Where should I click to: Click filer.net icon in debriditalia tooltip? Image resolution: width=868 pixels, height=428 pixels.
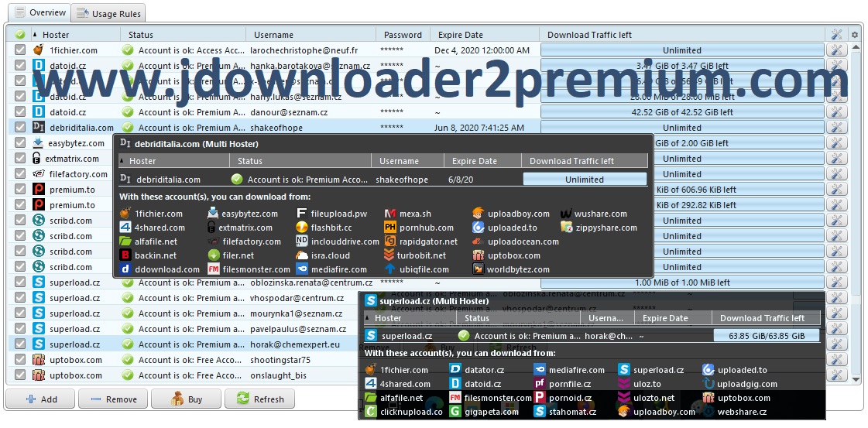tap(214, 255)
